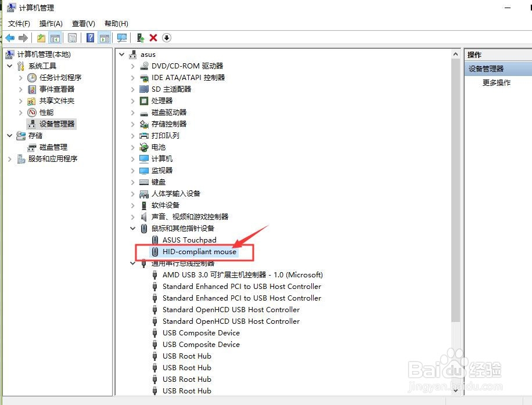The image size is (532, 405).
Task: Expand the 磁盘驱动器 category
Action: coord(132,113)
